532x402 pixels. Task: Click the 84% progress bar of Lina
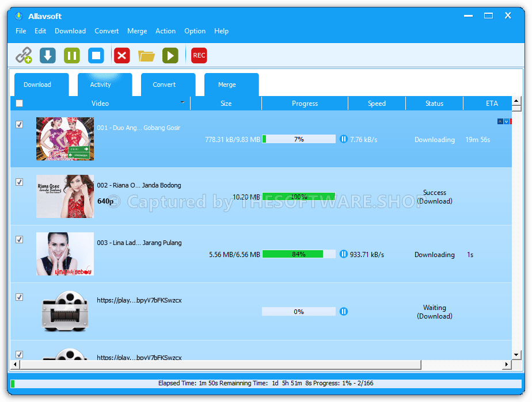click(x=298, y=254)
